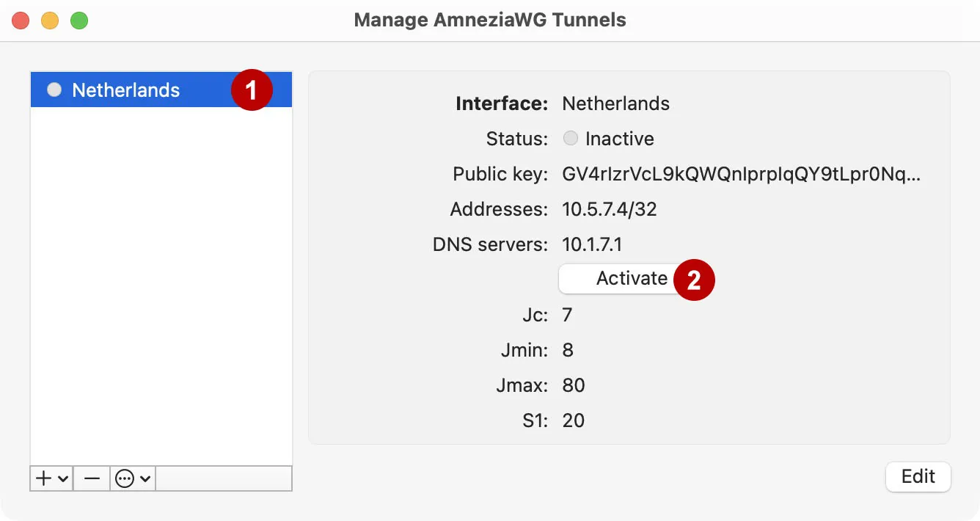Screen dimensions: 980x521
Task: Click the status dot beside Netherlands
Action: 54,90
